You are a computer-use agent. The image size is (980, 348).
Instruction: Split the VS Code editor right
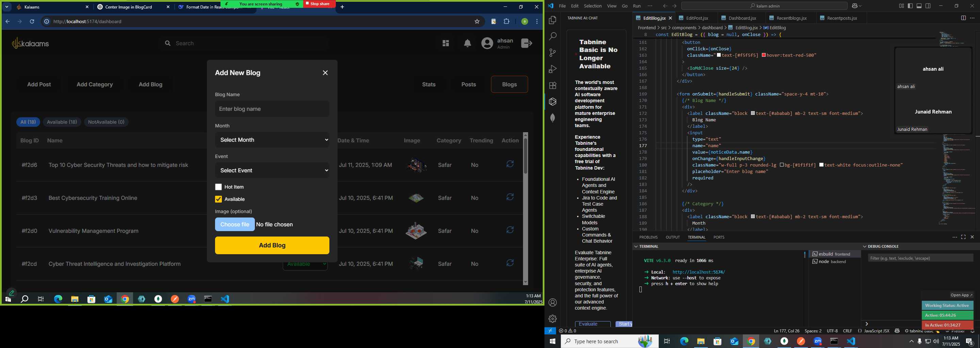pos(963,18)
